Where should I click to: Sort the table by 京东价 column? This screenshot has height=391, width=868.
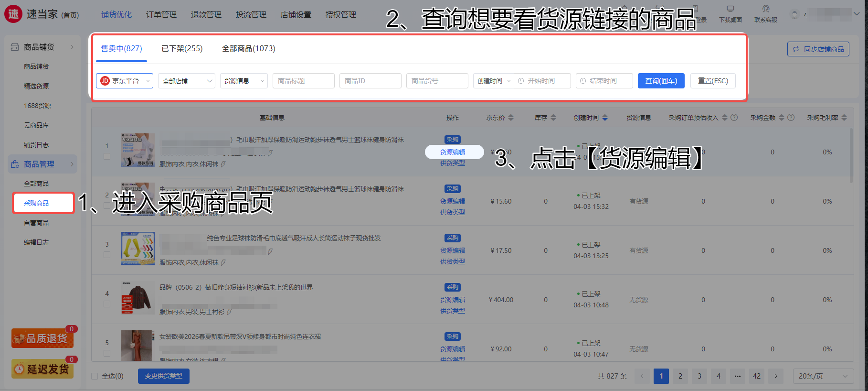coord(511,118)
